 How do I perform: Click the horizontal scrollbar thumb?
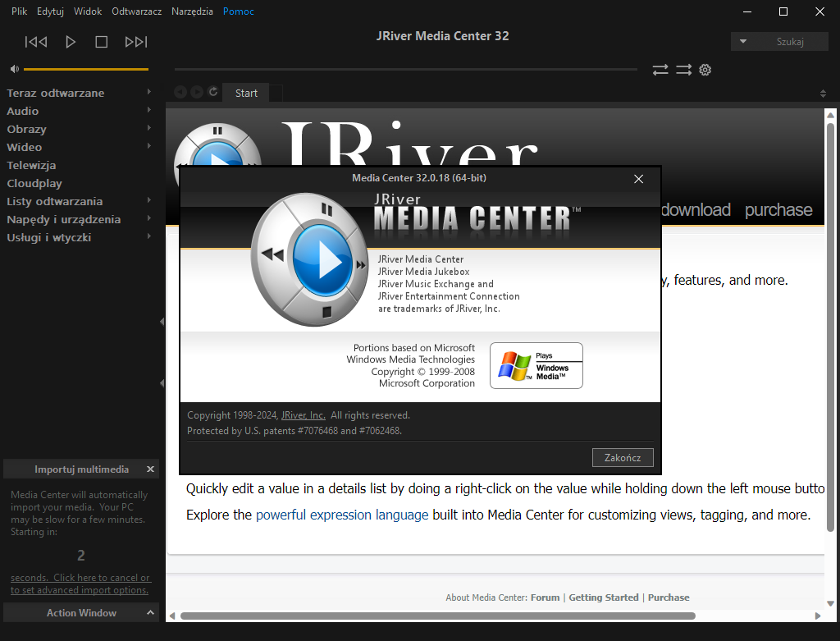coord(438,616)
